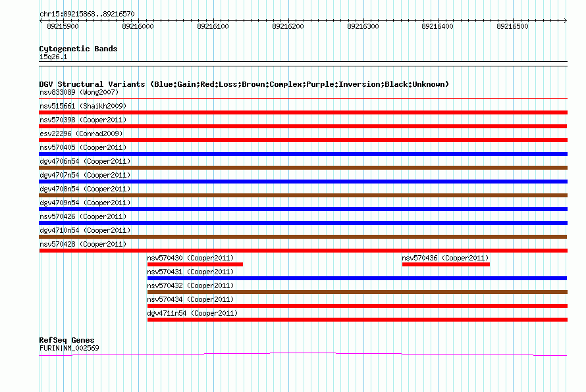Click the blue bar under dgv4709n54
The height and width of the screenshot is (392, 586).
tap(303, 209)
